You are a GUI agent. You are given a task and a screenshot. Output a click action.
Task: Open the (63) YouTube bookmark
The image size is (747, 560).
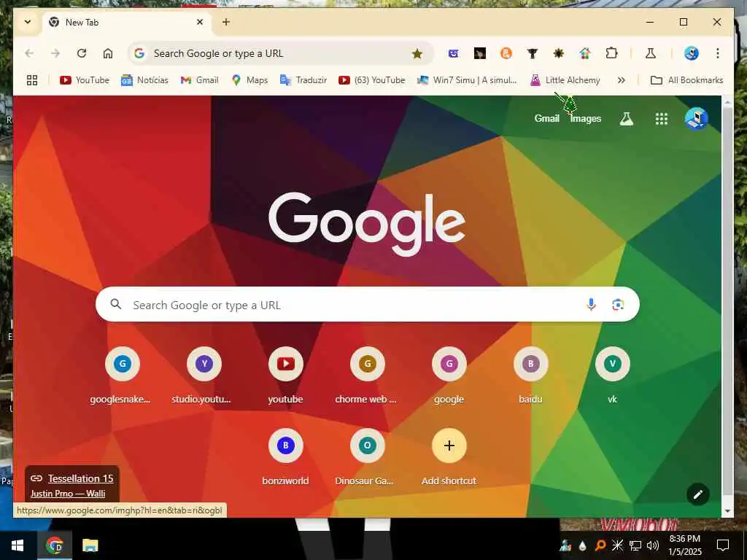[x=371, y=80]
